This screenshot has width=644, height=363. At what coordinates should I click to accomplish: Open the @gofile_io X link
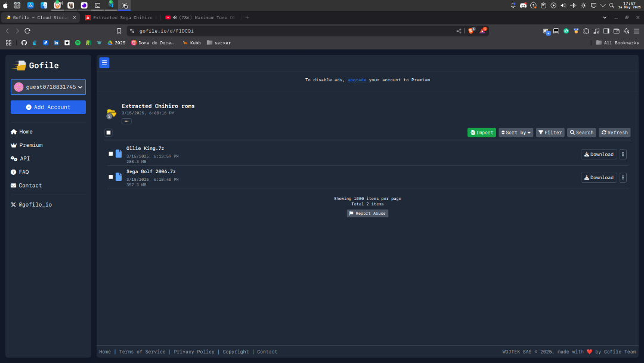tap(32, 205)
